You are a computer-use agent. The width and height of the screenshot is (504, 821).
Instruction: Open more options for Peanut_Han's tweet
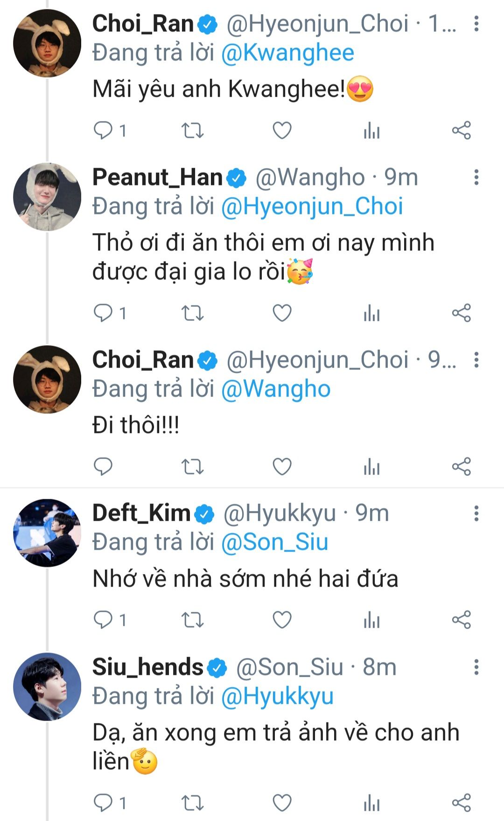click(476, 177)
